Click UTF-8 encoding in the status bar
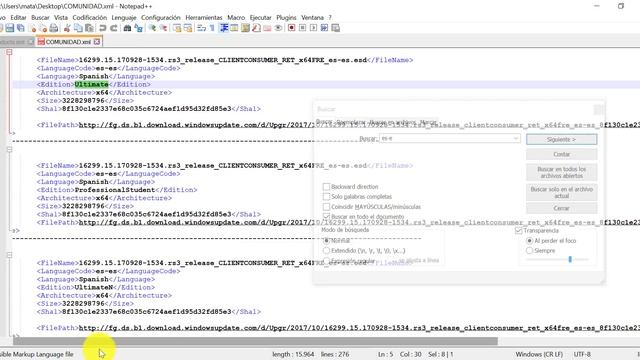 (582, 354)
